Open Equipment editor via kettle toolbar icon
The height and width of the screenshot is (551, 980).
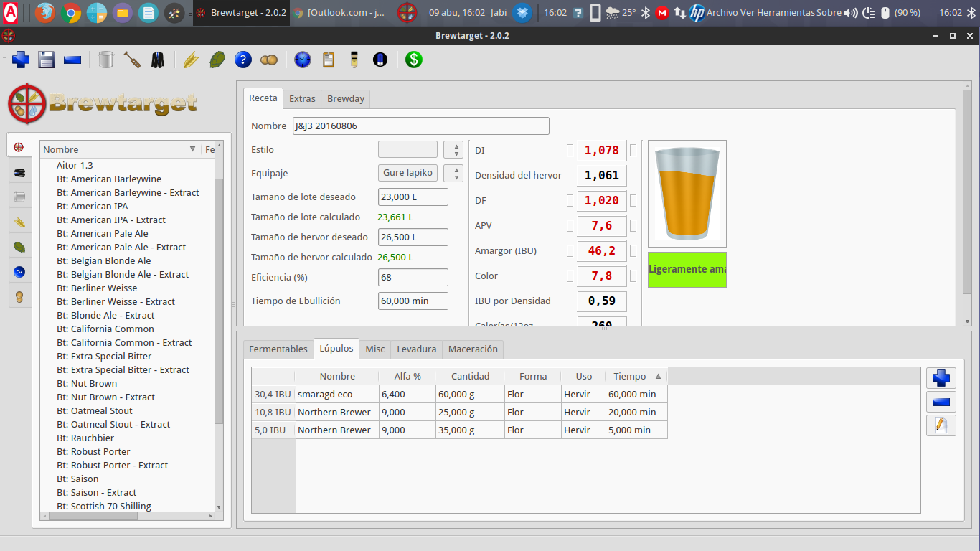point(105,60)
